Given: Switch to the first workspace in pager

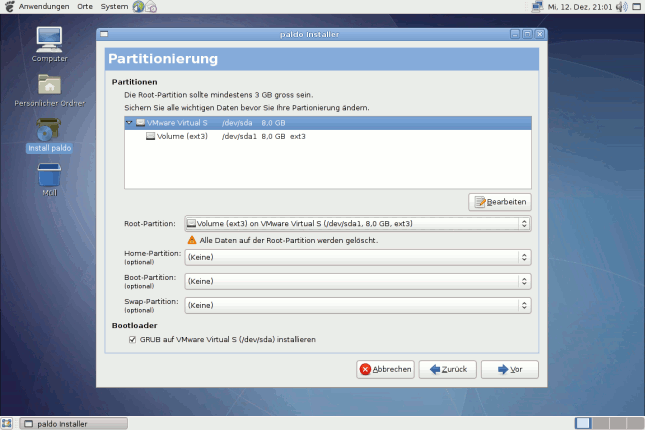Looking at the screenshot, I should tap(582, 423).
